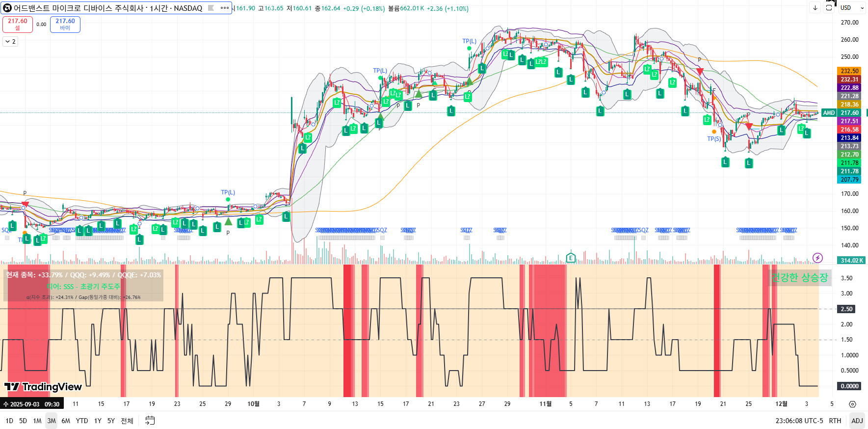Screen dimensions: 868x429
Task: Click the 207.79 cyan price label
Action: 849,180
